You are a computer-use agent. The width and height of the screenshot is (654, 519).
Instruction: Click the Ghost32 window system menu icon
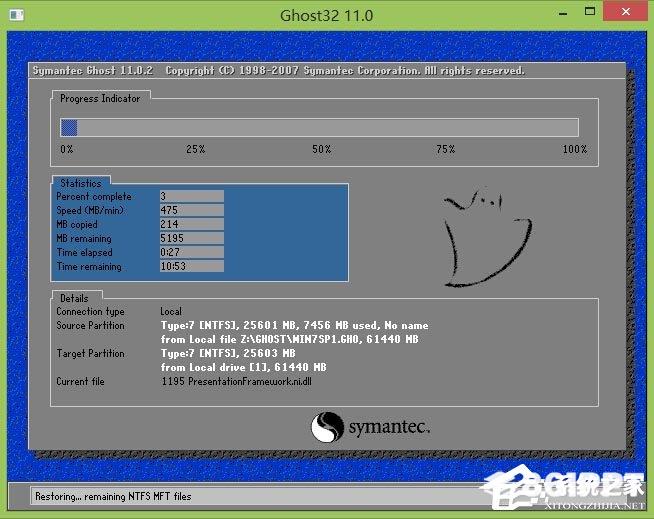(x=16, y=15)
